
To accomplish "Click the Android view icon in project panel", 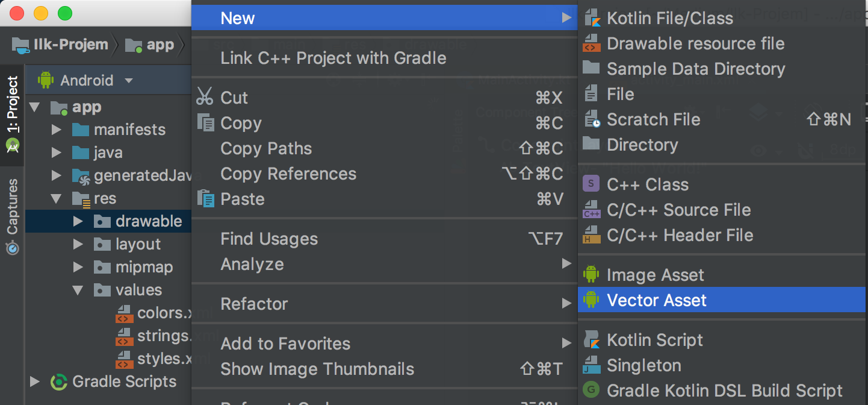I will coord(46,80).
